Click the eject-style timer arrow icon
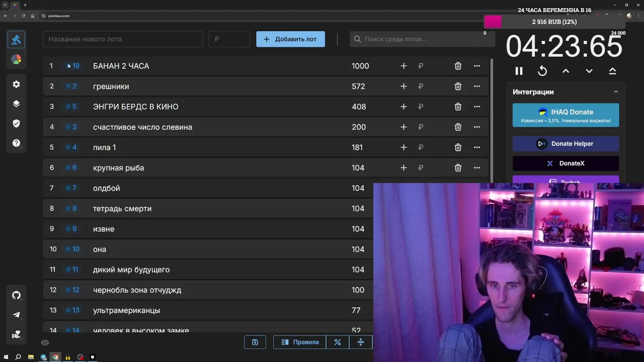 click(612, 71)
